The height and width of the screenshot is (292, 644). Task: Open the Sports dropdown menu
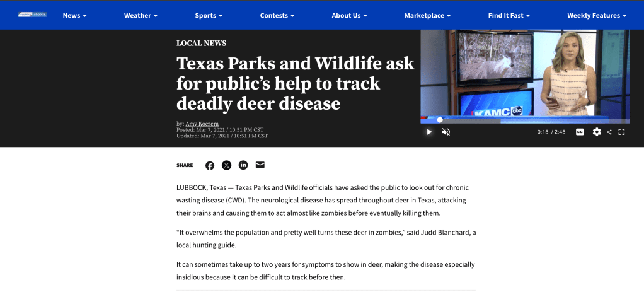(x=209, y=15)
